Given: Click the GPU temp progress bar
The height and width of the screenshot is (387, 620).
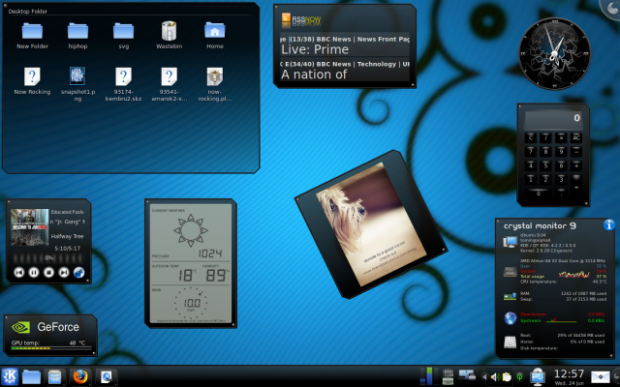Looking at the screenshot, I should pyautogui.click(x=50, y=349).
